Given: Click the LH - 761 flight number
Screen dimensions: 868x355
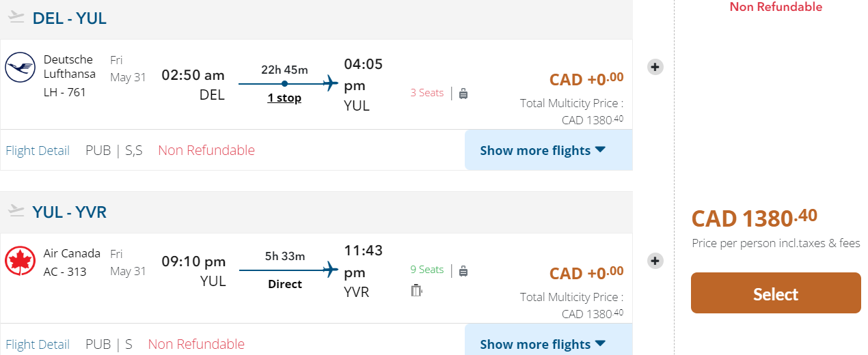Looking at the screenshot, I should click(x=65, y=92).
